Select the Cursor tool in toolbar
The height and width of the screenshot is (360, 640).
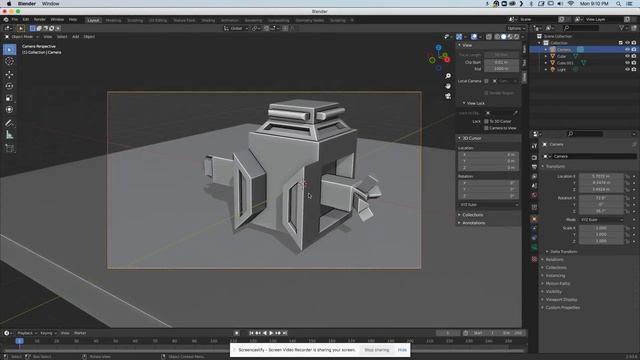coord(9,61)
